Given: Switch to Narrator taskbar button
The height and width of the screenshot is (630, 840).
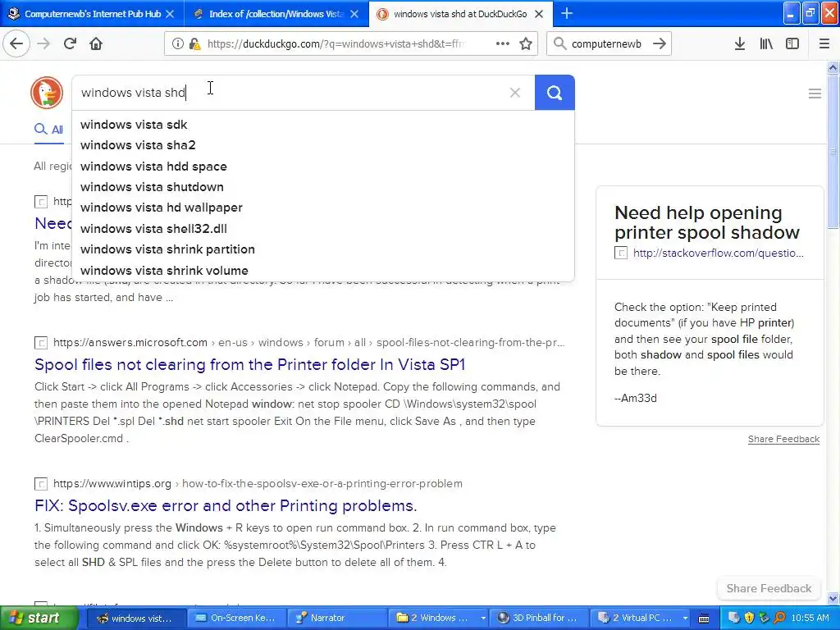Looking at the screenshot, I should (336, 618).
